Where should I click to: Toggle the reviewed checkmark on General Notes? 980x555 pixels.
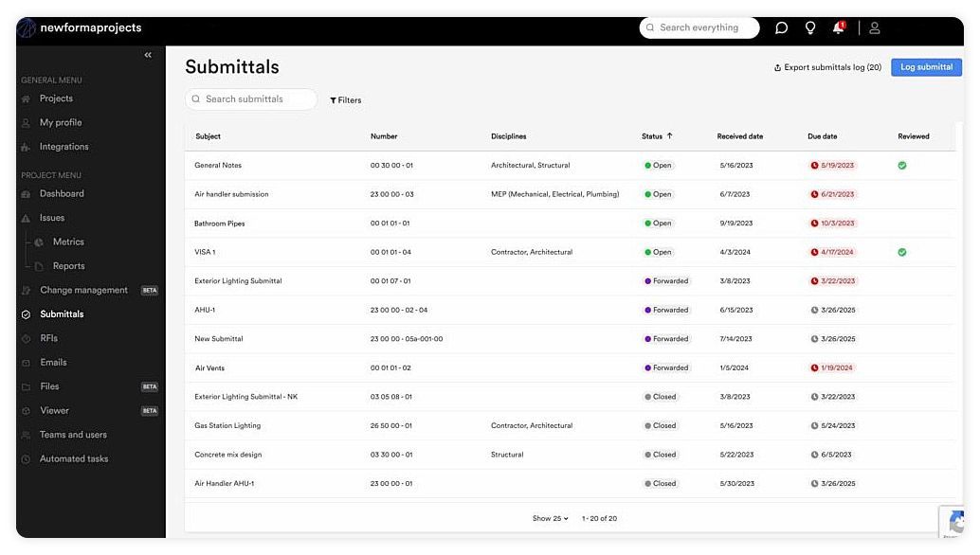tap(901, 165)
